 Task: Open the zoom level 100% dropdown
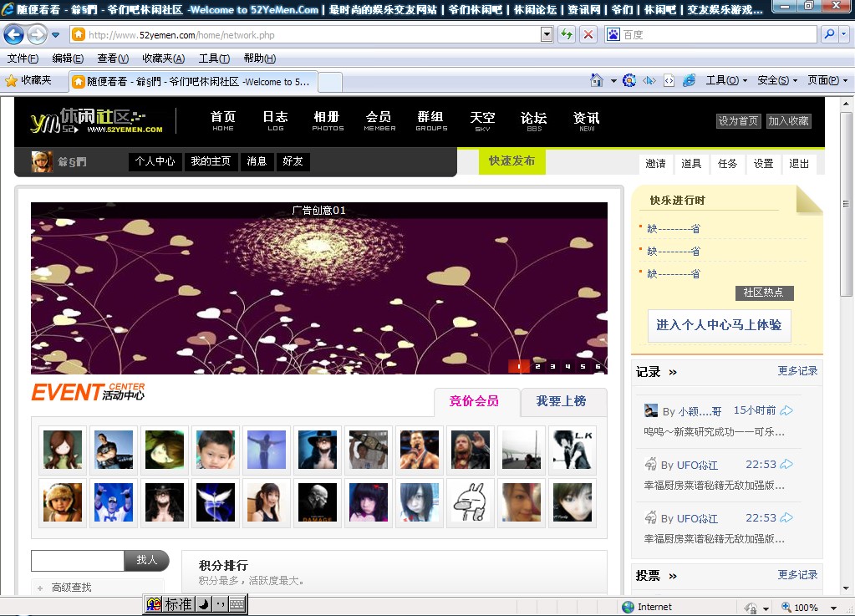click(834, 608)
